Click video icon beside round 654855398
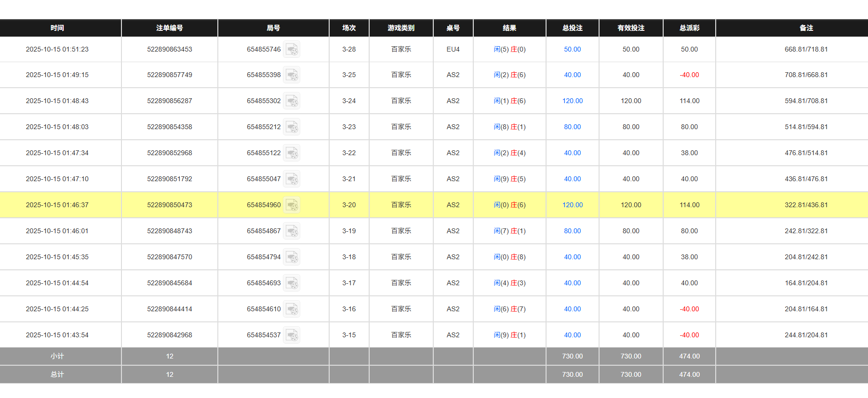This screenshot has width=868, height=398. coord(292,75)
